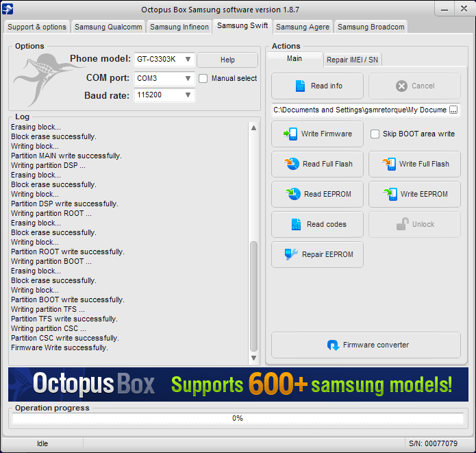Enable Manual select checkbox
The height and width of the screenshot is (453, 476).
[x=203, y=78]
